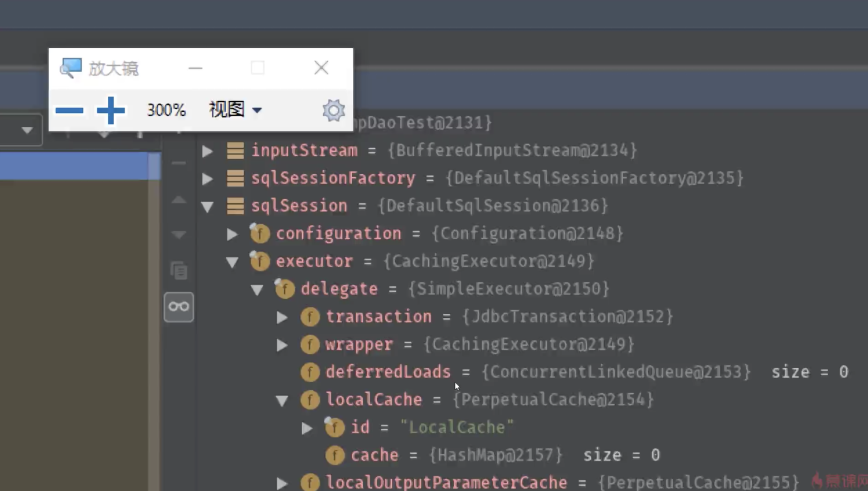Expand the id "LocalCache" node
This screenshot has height=491, width=868.
click(x=307, y=428)
